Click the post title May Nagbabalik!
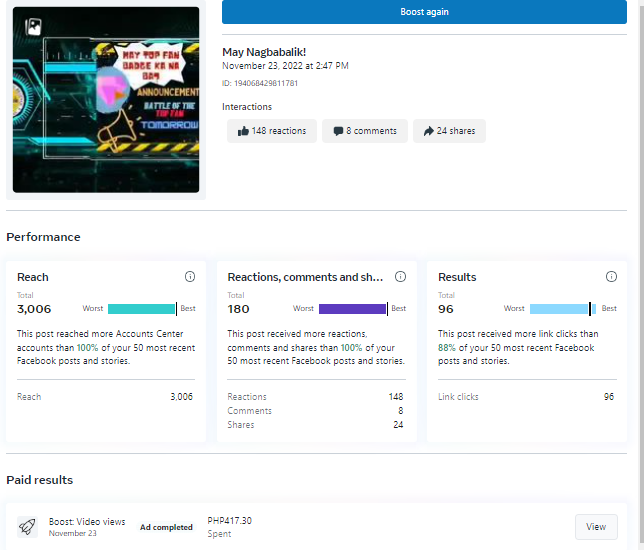Image resolution: width=644 pixels, height=550 pixels. click(264, 52)
